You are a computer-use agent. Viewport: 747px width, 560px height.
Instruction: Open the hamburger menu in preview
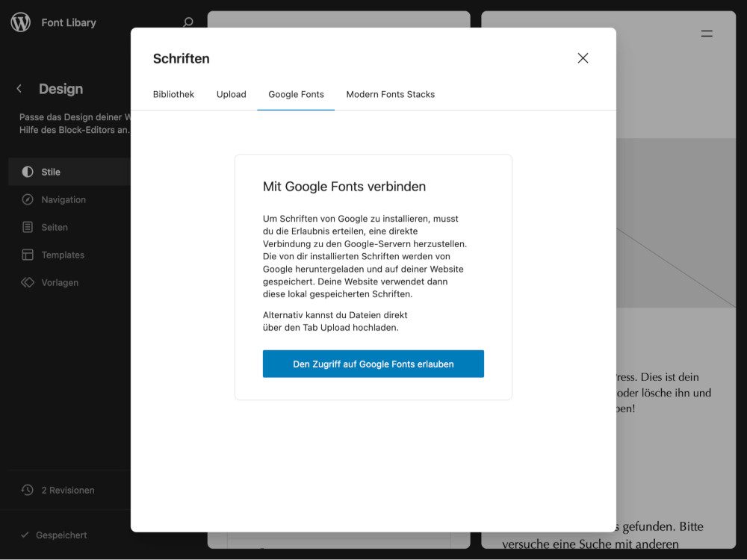(706, 34)
